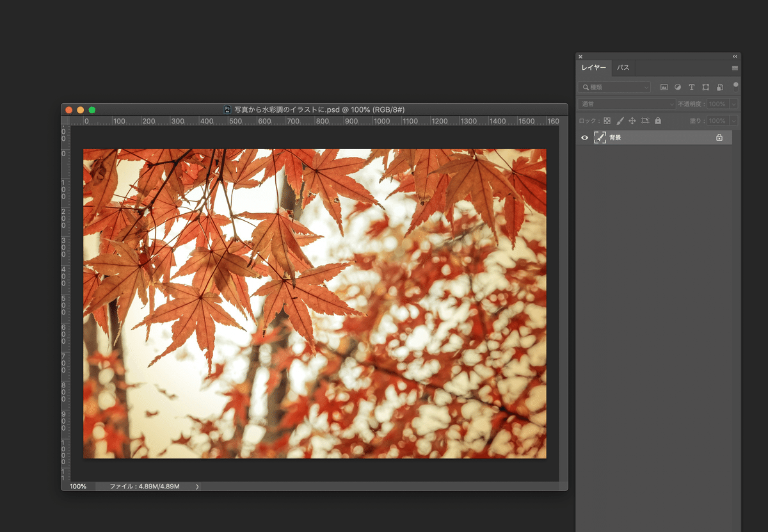Click the 不透明度 100% value field
The height and width of the screenshot is (532, 768).
point(718,104)
